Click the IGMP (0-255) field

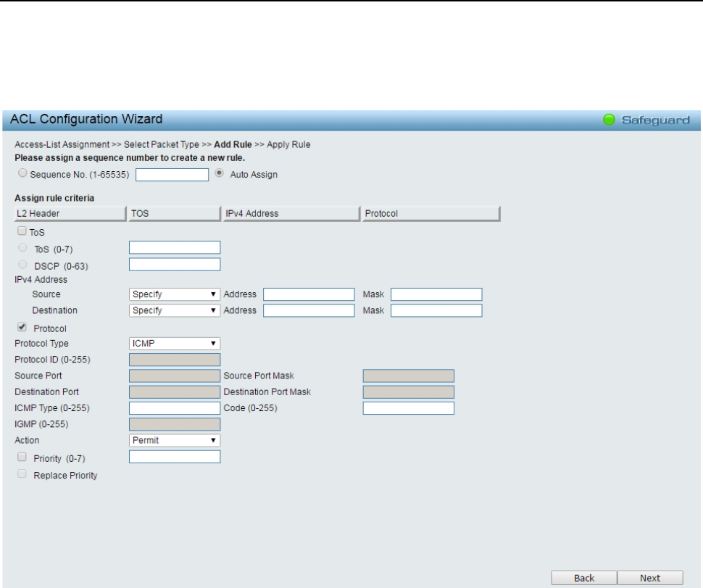point(175,424)
